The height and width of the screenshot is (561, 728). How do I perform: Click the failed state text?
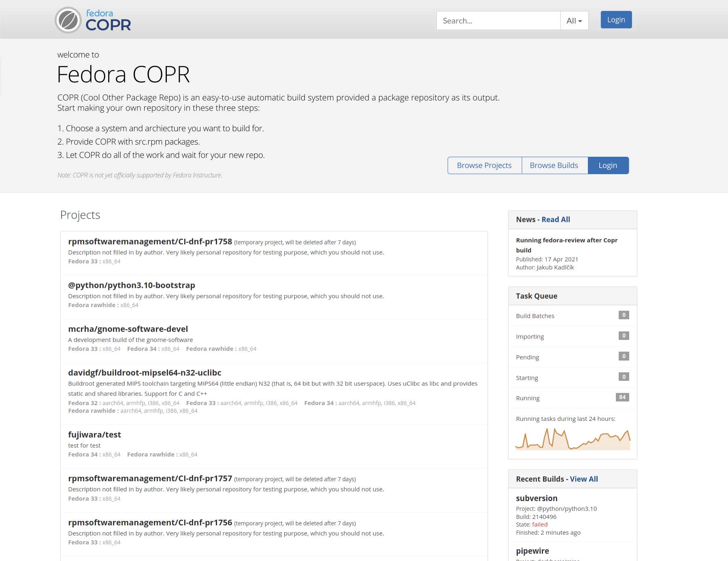tap(540, 525)
